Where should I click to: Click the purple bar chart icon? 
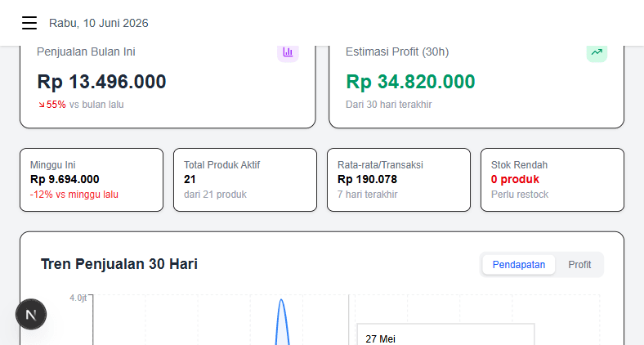click(288, 53)
